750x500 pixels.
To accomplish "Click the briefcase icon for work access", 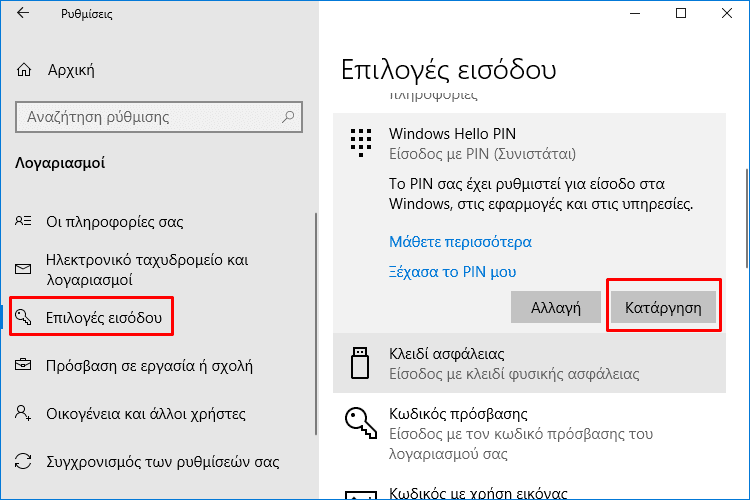I will 23,365.
